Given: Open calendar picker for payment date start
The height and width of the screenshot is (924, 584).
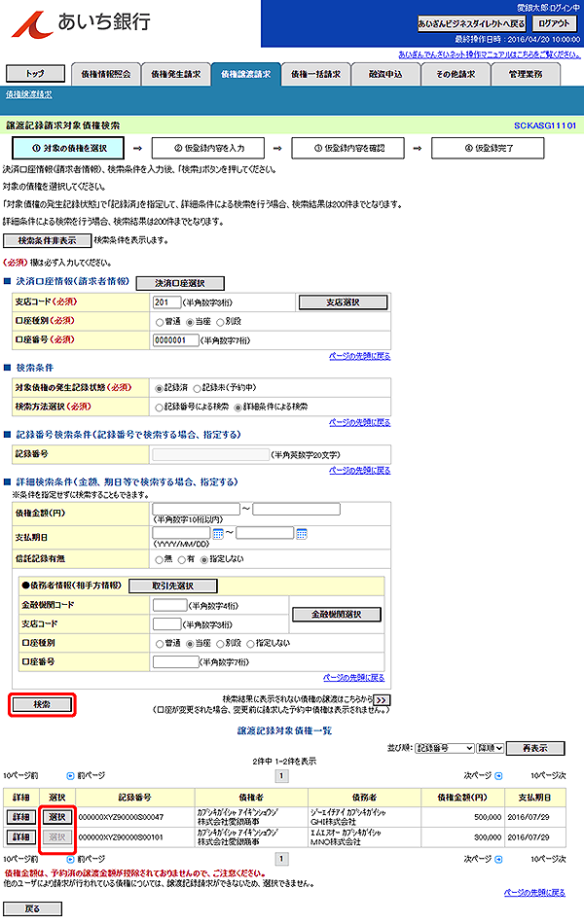Looking at the screenshot, I should 218,534.
